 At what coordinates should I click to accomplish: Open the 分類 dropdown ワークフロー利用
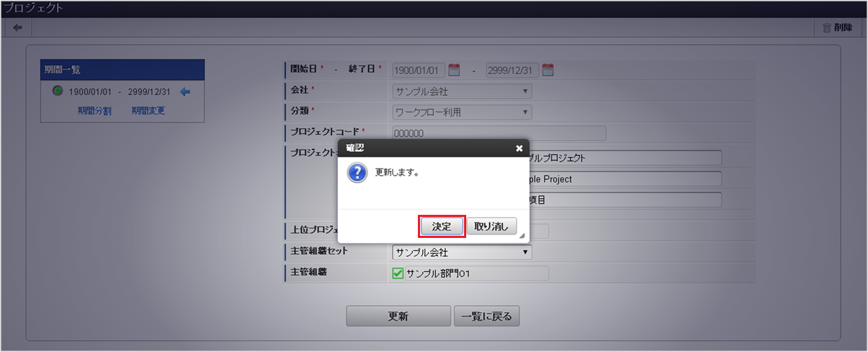pos(461,112)
